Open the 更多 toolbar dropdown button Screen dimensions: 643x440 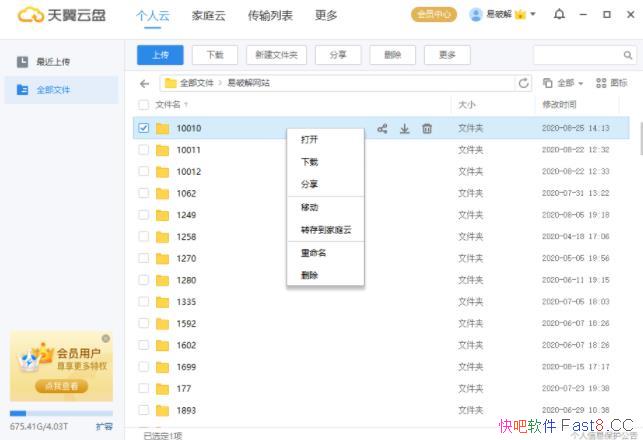[x=447, y=55]
